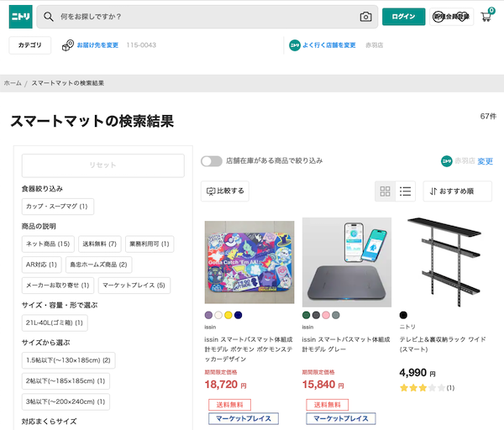Viewport: 504px width, 430px height.
Task: Toggle 店舗在庫がある商品で絞り込み switch
Action: (212, 161)
